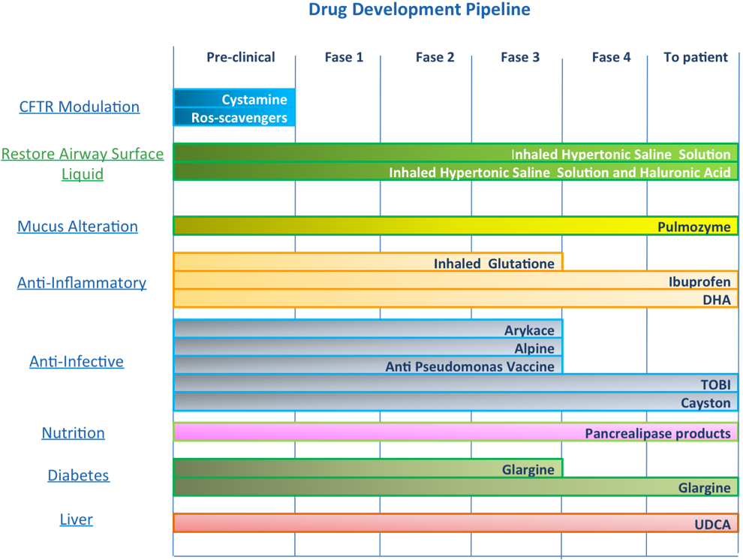Follow the Mucus Alteration link
Screen dimensions: 743x560
(x=78, y=227)
